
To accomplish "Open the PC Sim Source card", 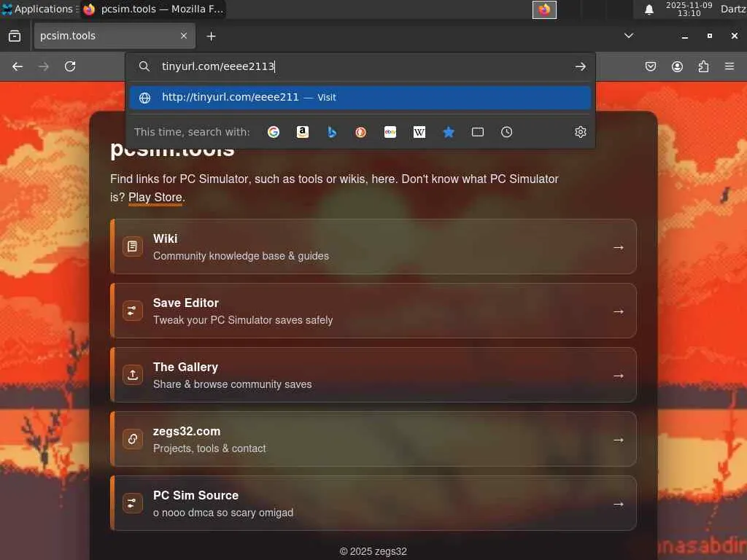I will 373,503.
